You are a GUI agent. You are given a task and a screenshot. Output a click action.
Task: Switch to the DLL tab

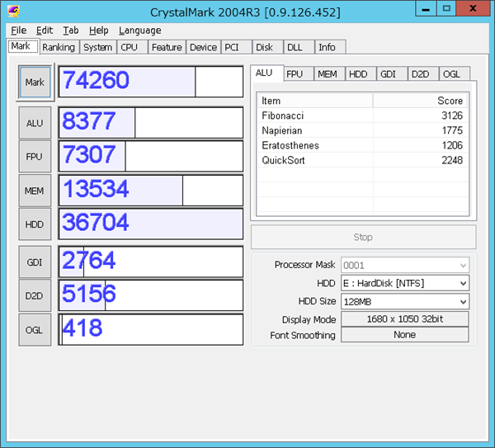click(x=299, y=47)
